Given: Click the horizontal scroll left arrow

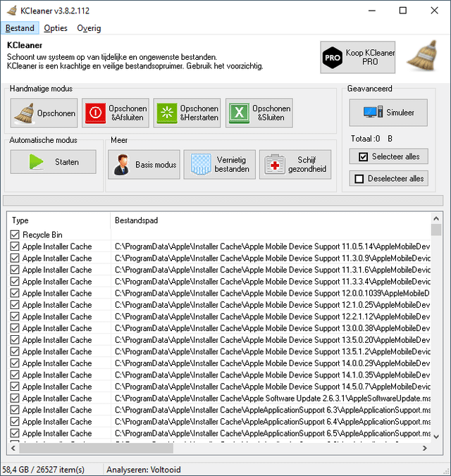Looking at the screenshot, I should coord(13,448).
